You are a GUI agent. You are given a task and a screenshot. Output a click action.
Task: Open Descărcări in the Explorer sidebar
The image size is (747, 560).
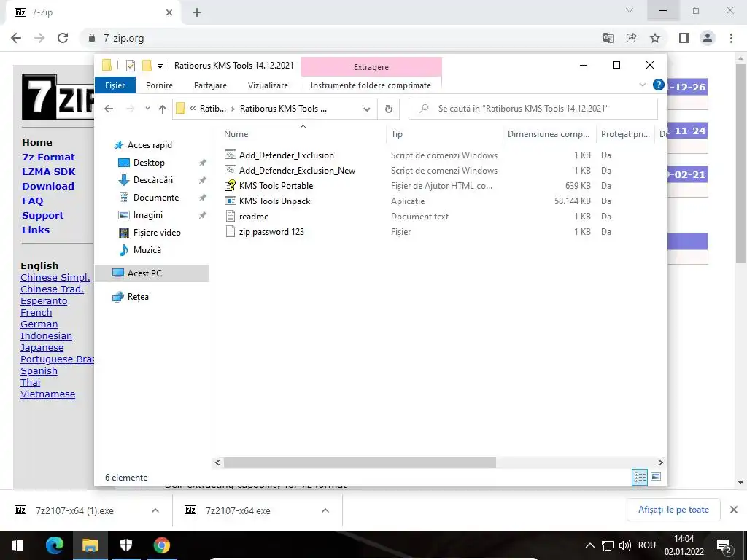(x=153, y=180)
